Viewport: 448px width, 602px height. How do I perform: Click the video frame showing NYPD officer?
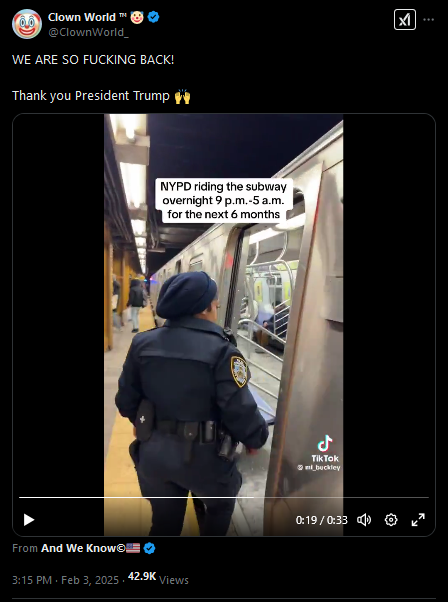coord(224,324)
